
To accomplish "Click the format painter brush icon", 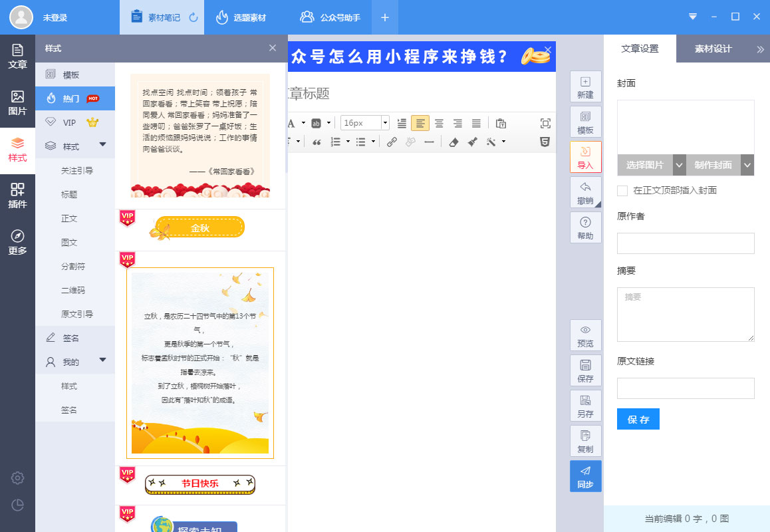I will point(473,142).
